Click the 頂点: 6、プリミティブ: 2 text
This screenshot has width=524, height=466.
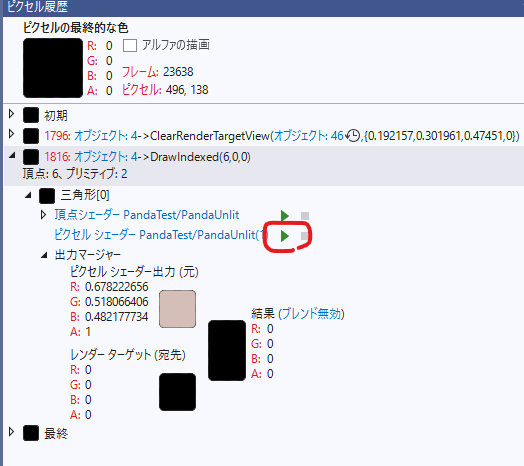click(x=75, y=174)
